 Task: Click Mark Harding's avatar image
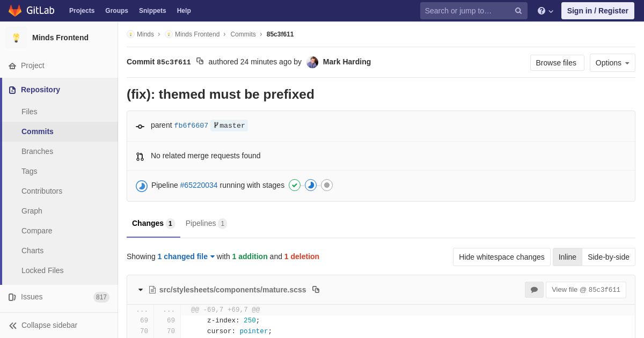[312, 62]
